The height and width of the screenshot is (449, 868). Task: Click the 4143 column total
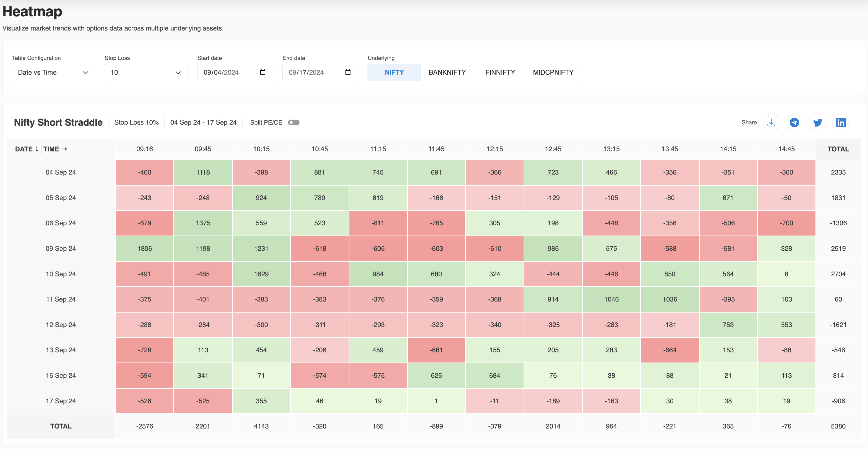tap(261, 426)
